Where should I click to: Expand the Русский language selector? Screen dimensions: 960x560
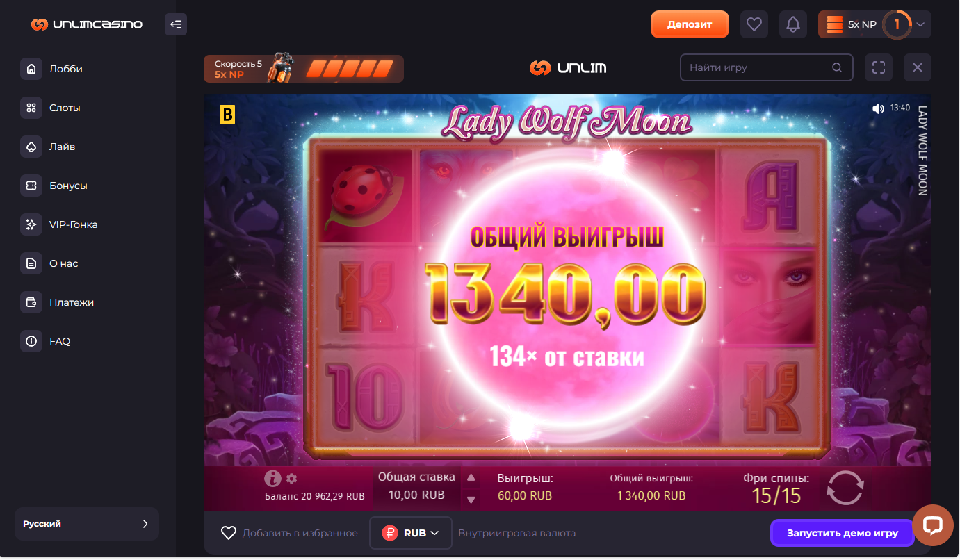[87, 524]
